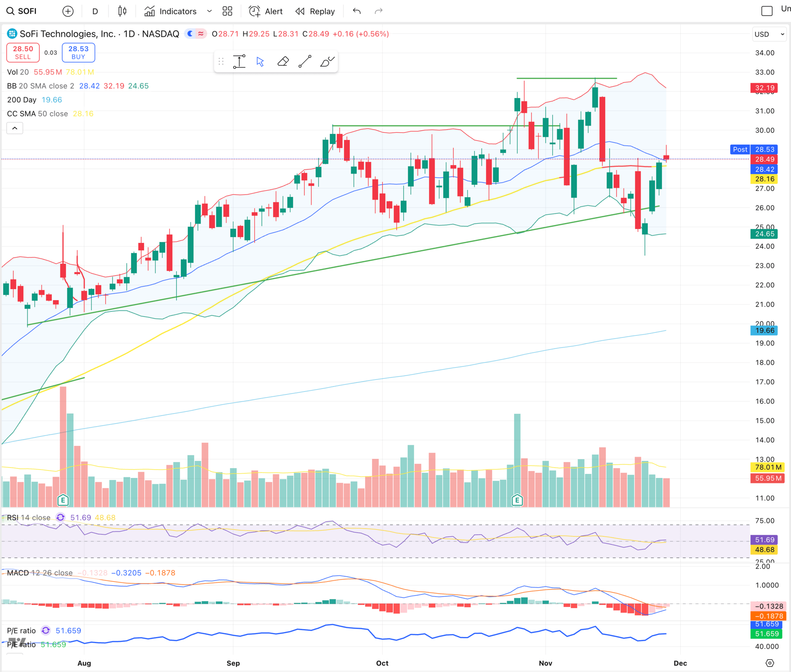This screenshot has width=791, height=672.
Task: Click the add symbol plus icon
Action: pyautogui.click(x=68, y=11)
